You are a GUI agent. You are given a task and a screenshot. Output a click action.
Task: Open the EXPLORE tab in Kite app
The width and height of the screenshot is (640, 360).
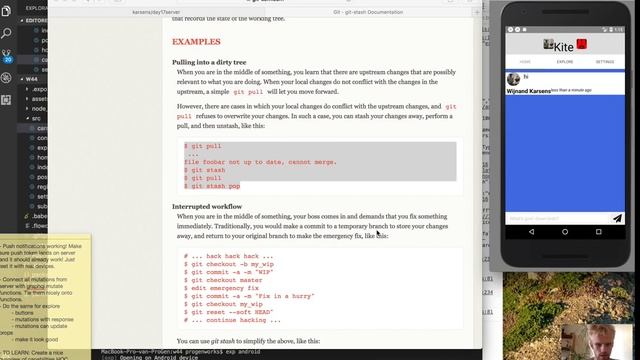pos(565,62)
